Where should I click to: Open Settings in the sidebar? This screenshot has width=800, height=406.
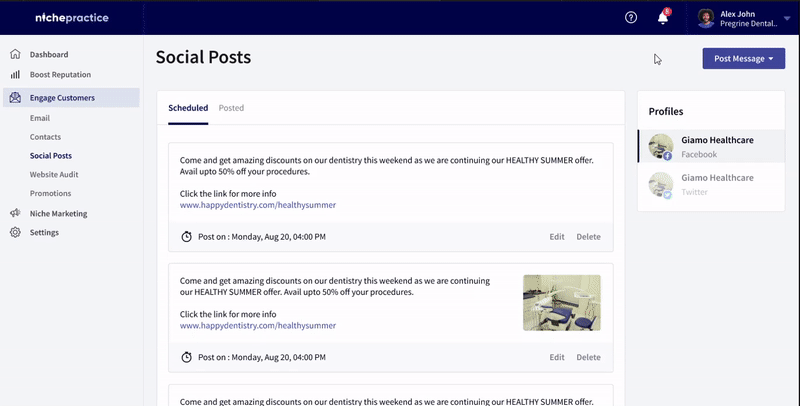44,233
